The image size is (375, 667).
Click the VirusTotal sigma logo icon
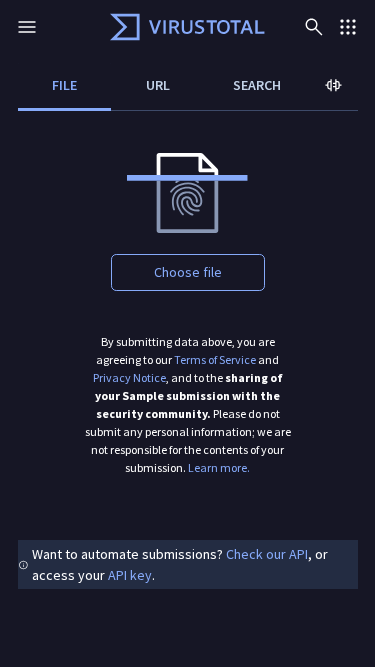click(x=125, y=27)
